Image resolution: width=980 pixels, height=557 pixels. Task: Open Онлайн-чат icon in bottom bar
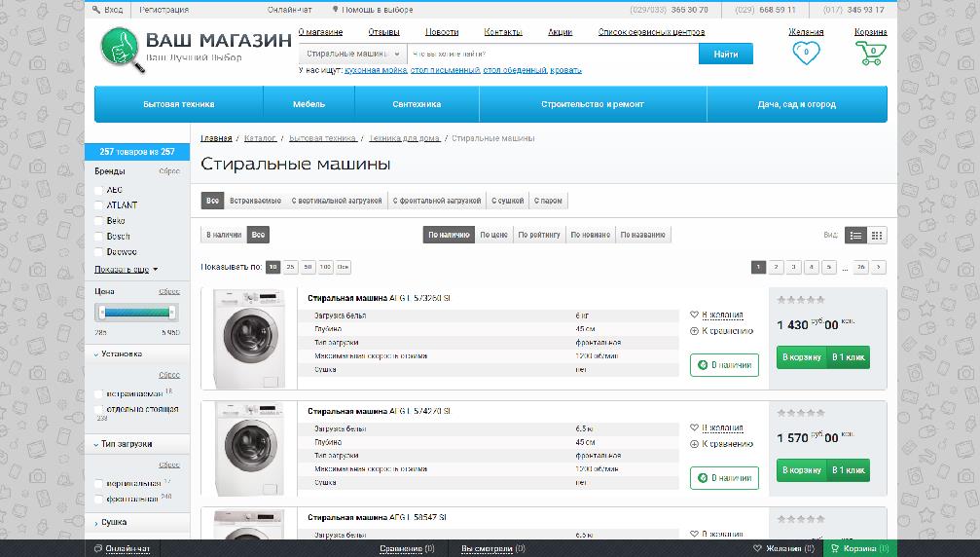[x=97, y=549]
